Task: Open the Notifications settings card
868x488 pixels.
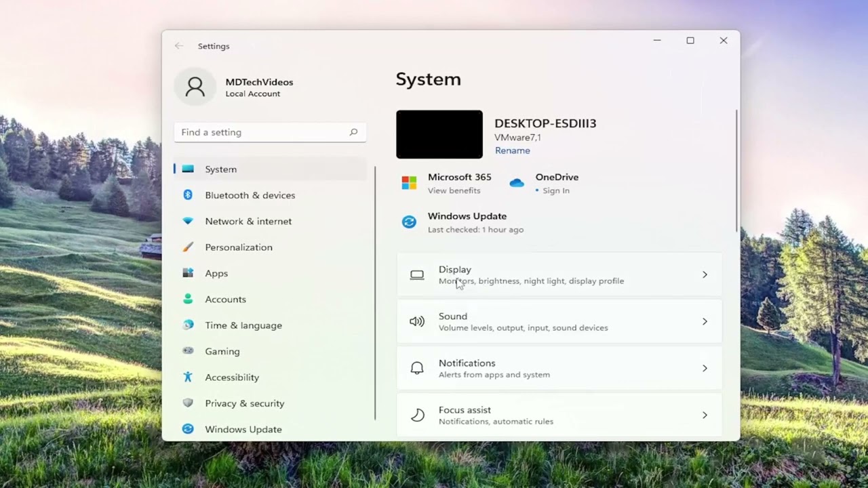Action: coord(559,368)
